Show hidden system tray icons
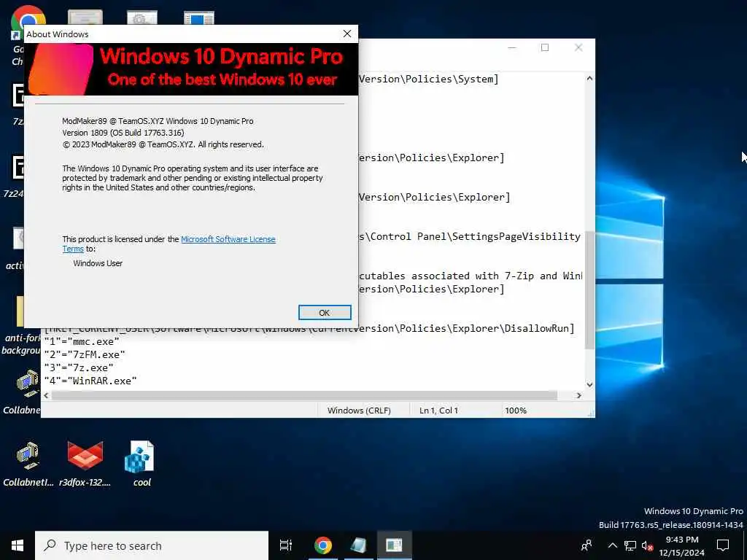Screen dimensions: 747x560 point(613,545)
